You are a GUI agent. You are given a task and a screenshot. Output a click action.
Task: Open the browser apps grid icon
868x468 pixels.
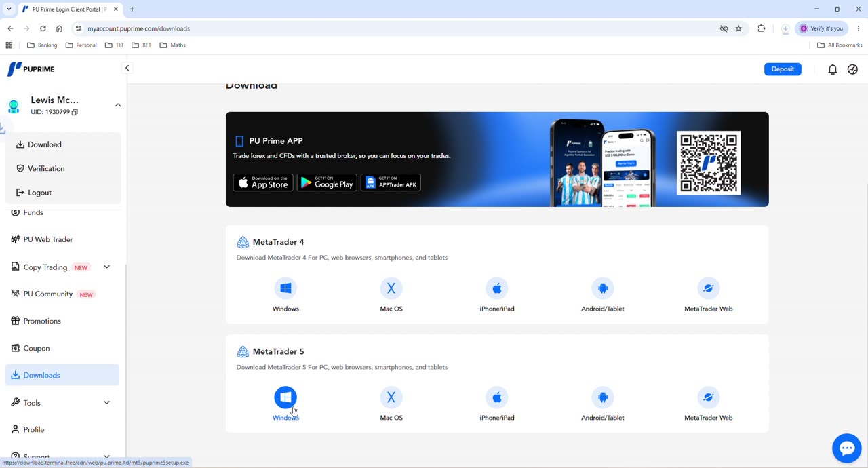[x=9, y=45]
